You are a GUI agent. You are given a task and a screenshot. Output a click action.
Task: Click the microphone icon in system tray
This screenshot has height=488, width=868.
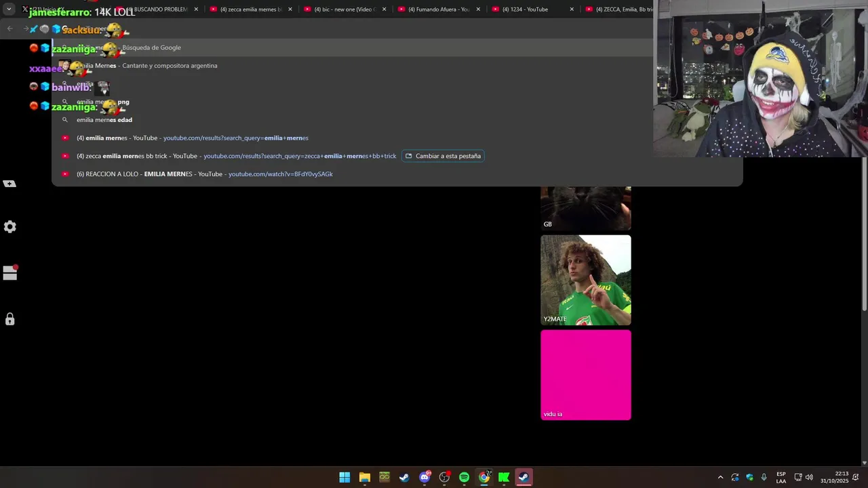coord(764,477)
